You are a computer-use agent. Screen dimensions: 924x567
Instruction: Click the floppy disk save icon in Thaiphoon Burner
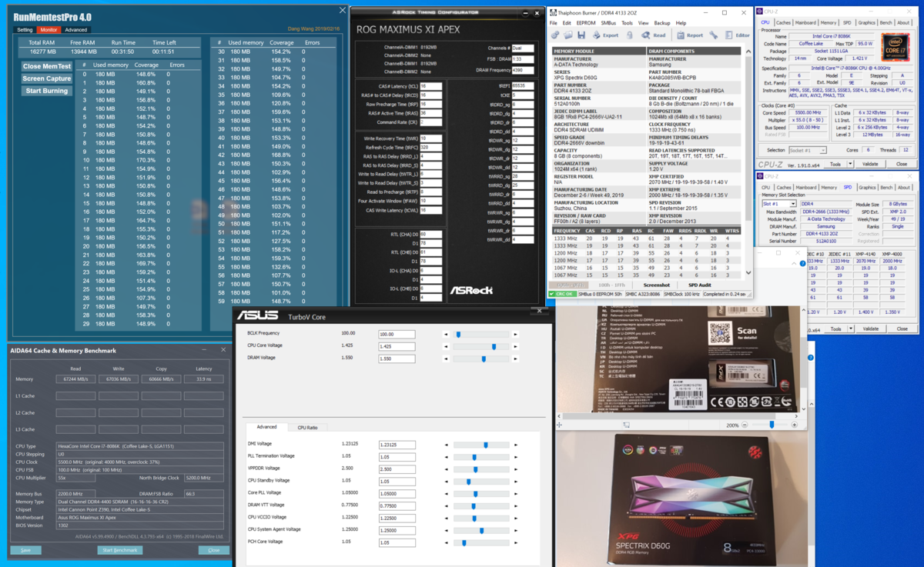click(581, 35)
